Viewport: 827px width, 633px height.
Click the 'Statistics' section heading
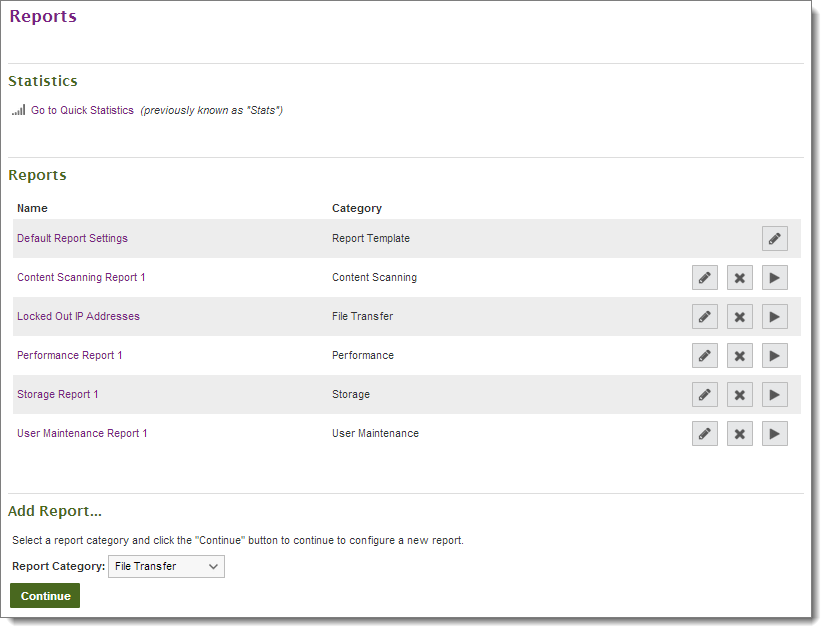coord(43,81)
